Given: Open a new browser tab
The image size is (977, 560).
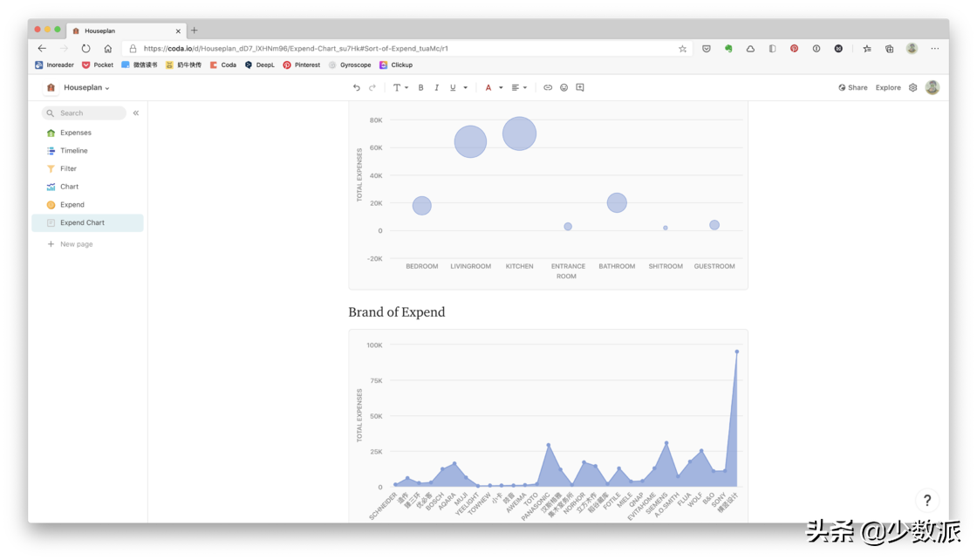Looking at the screenshot, I should (x=195, y=30).
